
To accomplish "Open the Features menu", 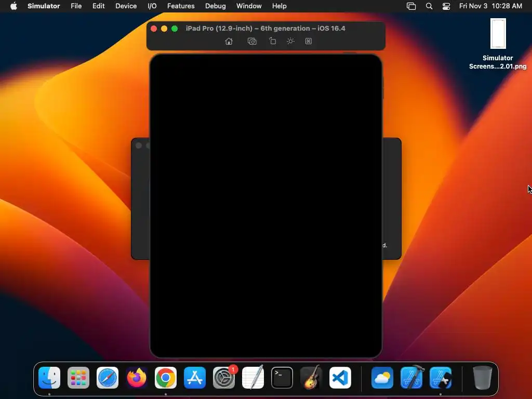I will 181,6.
